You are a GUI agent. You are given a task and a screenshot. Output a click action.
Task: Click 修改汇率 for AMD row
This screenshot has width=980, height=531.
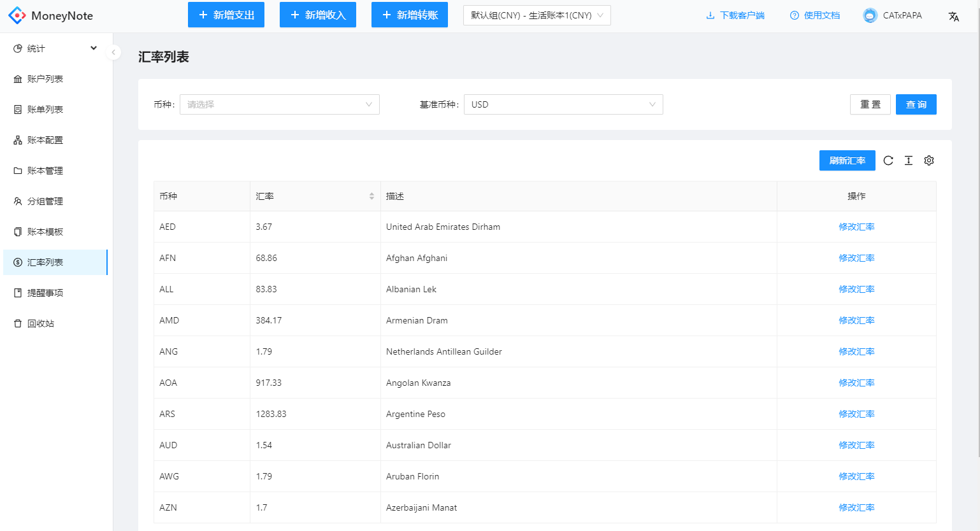coord(856,320)
